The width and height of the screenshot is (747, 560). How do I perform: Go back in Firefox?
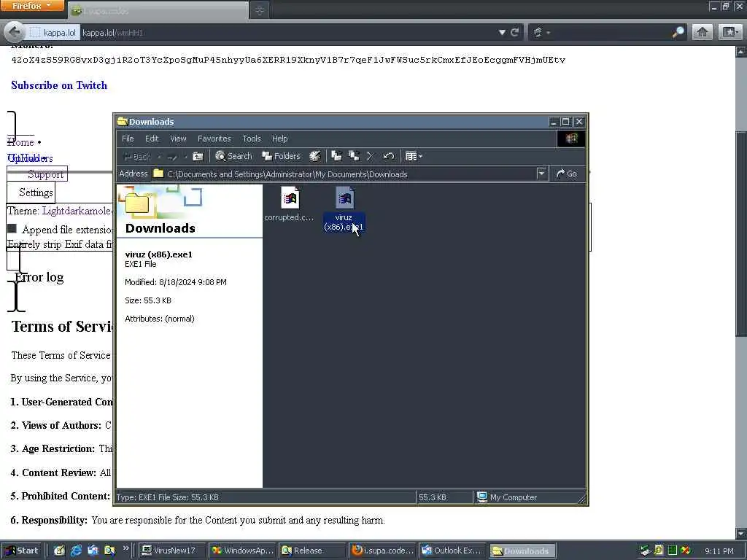coord(15,32)
